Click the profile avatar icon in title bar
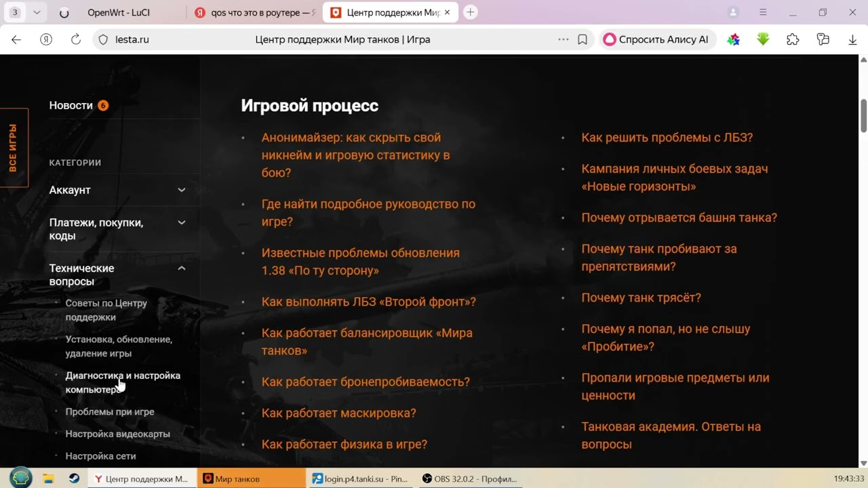The width and height of the screenshot is (868, 488). [733, 12]
